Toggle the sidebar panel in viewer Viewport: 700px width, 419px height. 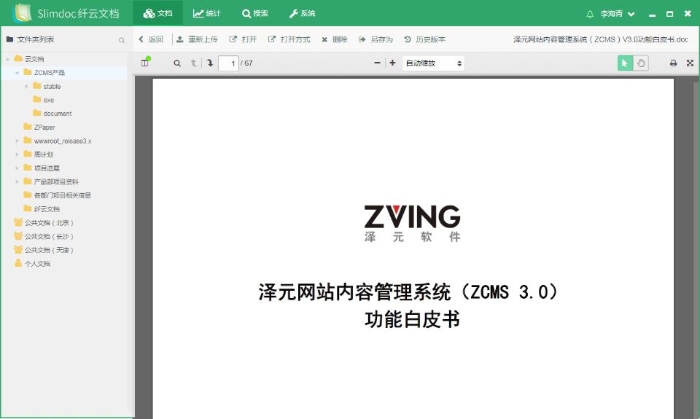point(145,63)
